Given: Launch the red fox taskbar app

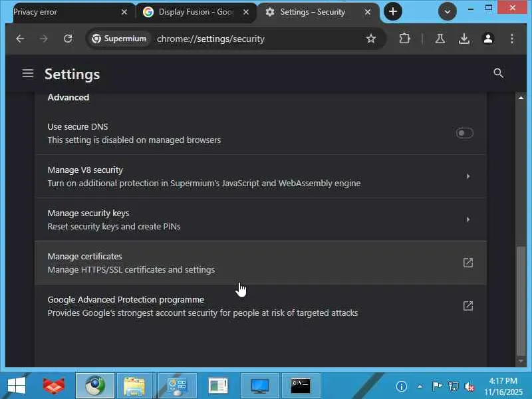Looking at the screenshot, I should pyautogui.click(x=54, y=386).
